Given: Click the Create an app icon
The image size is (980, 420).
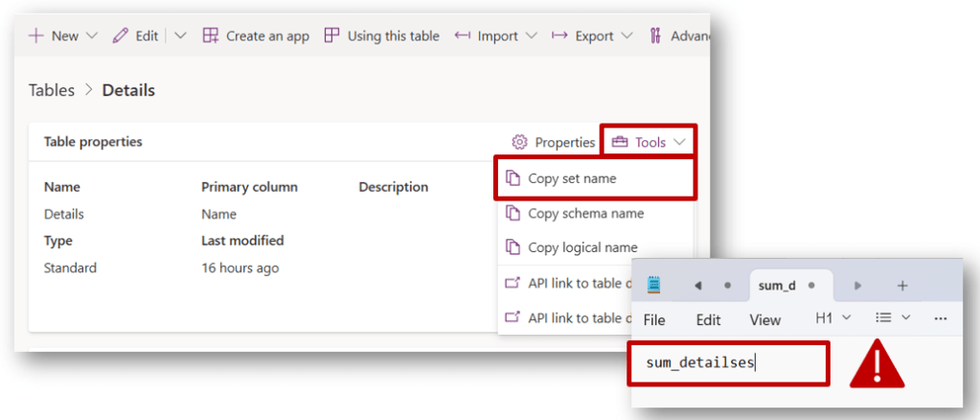Looking at the screenshot, I should pos(211,35).
